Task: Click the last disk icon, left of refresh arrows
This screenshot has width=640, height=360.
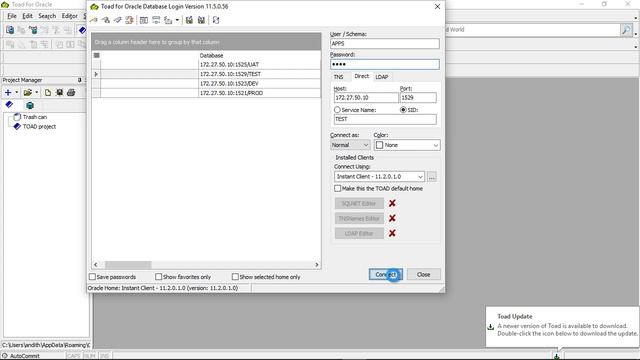Action: click(201, 20)
